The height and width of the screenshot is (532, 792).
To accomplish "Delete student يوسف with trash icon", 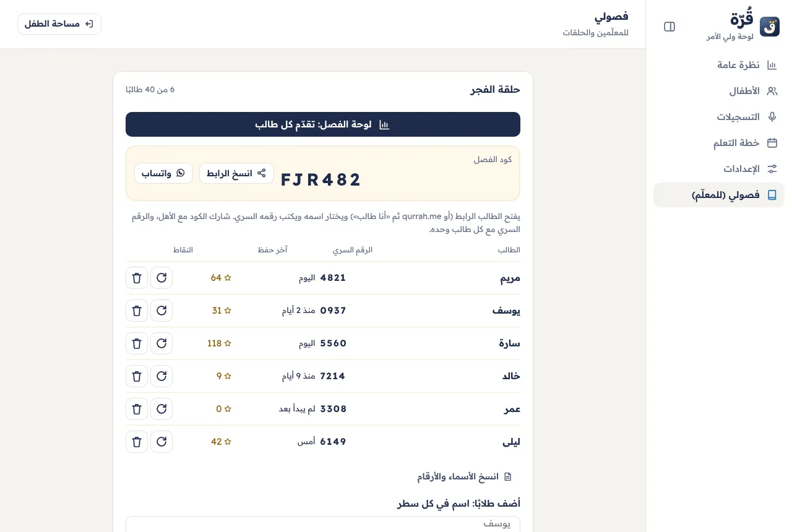I will [137, 311].
